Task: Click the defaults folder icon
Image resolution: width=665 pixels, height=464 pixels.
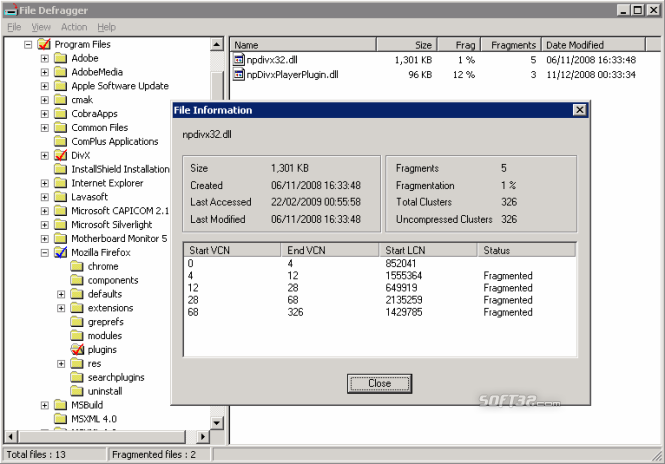Action: [x=77, y=294]
